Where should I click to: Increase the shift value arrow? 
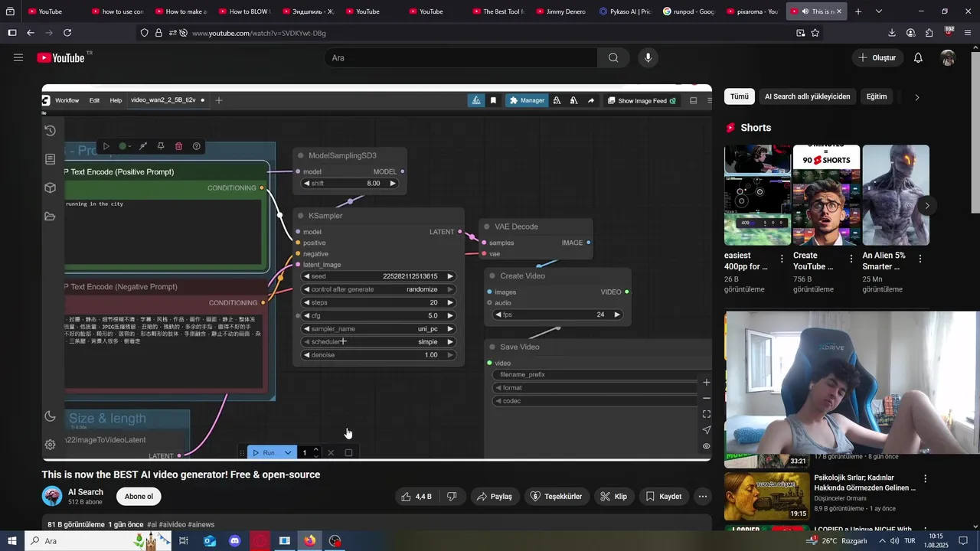[393, 184]
